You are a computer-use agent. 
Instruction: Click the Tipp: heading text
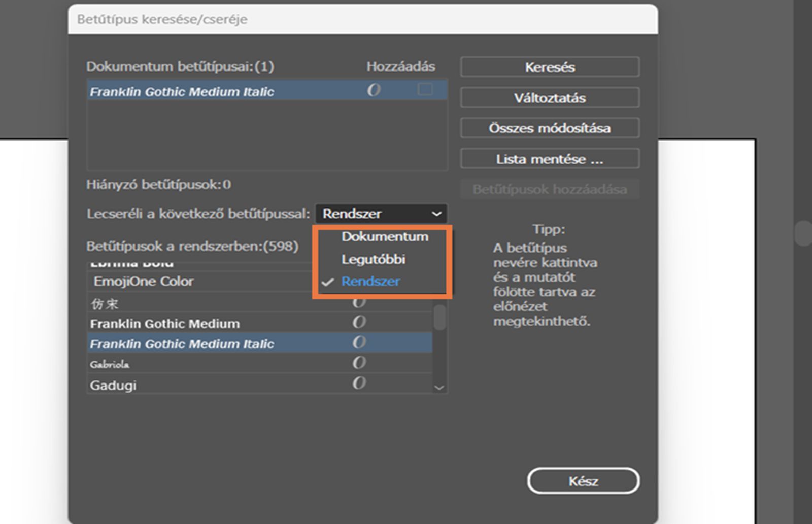click(549, 229)
